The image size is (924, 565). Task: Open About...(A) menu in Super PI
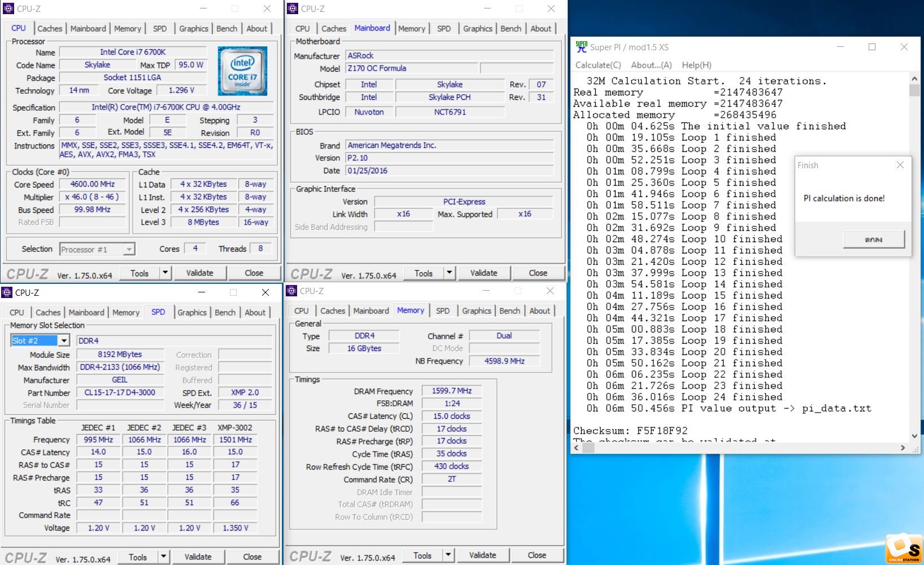click(651, 65)
